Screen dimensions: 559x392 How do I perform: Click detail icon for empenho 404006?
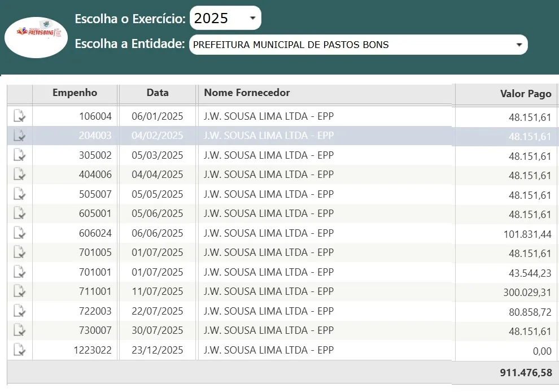click(20, 175)
